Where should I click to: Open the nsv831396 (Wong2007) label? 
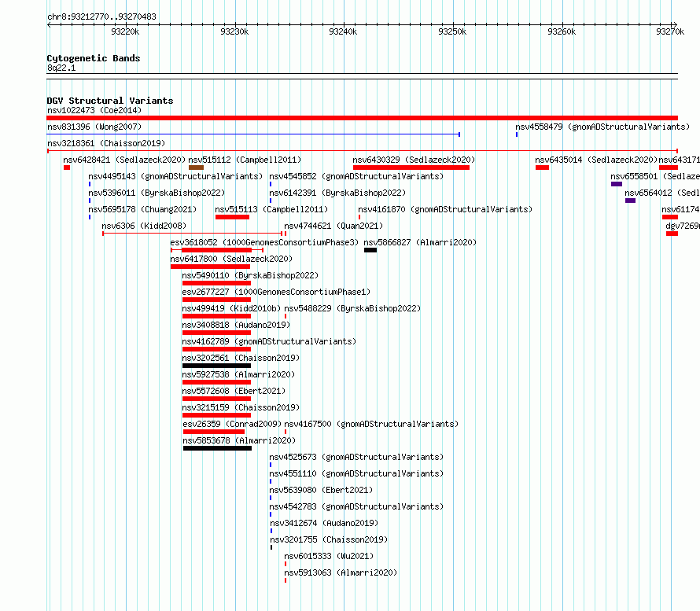coord(94,127)
